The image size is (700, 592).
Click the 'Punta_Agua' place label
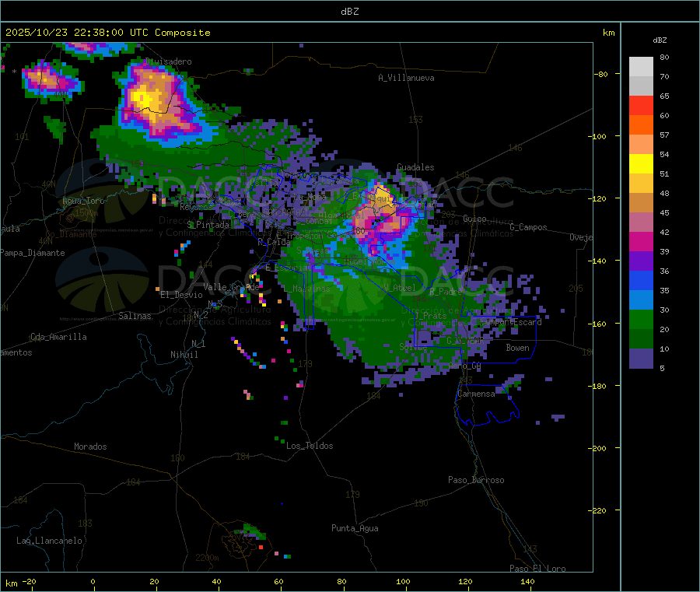point(355,528)
